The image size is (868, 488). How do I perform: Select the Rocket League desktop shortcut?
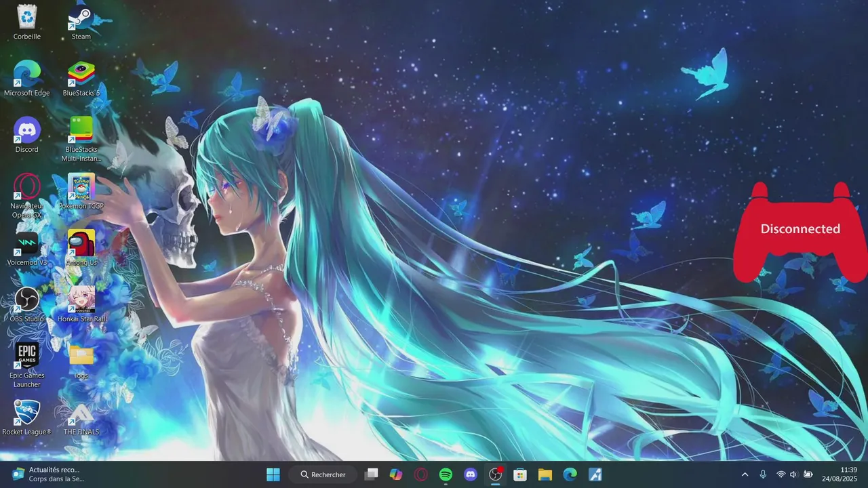click(27, 418)
